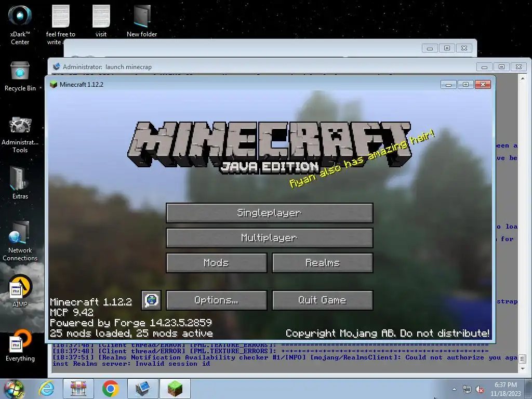Switch to the launch minecrap console taskbar item
The height and width of the screenshot is (399, 532).
[142, 389]
